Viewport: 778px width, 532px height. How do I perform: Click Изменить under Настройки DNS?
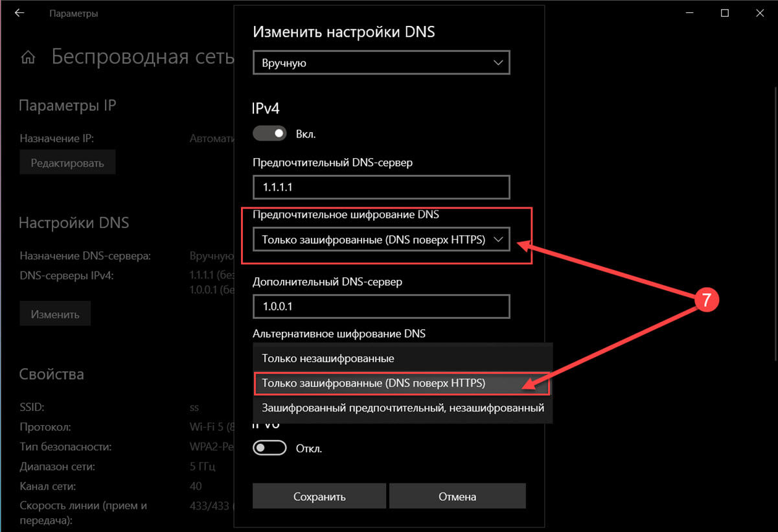tap(55, 314)
